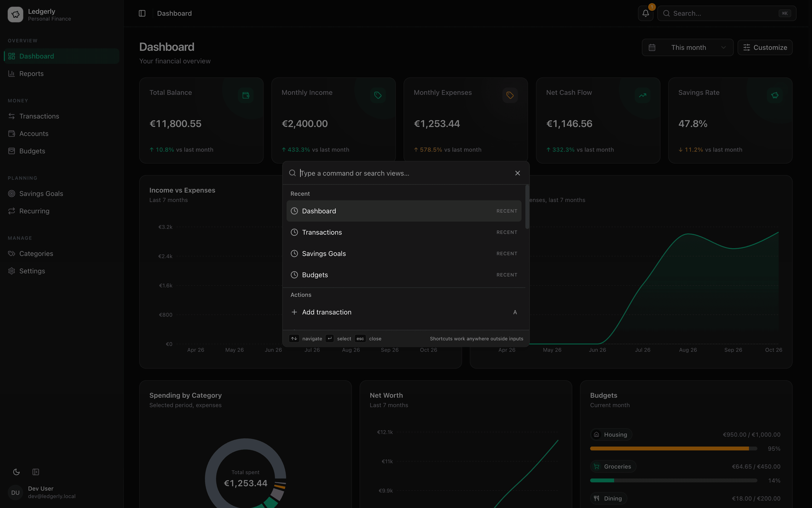Click the Ledgerly piggy bank logo
The height and width of the screenshot is (508, 812).
tap(15, 15)
